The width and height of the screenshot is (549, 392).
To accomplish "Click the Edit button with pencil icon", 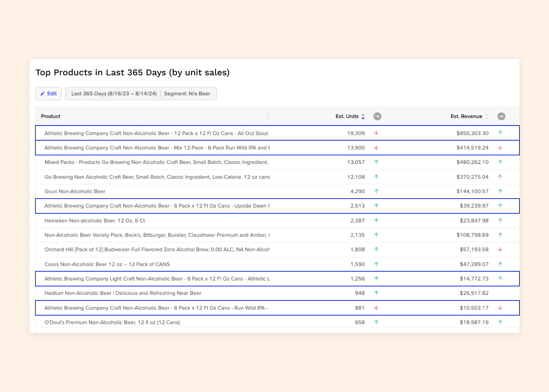I will (48, 94).
